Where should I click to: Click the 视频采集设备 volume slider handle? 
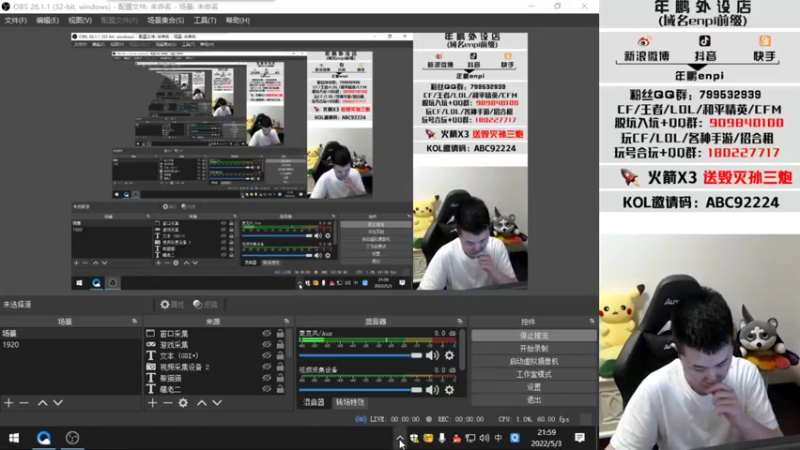pyautogui.click(x=416, y=390)
